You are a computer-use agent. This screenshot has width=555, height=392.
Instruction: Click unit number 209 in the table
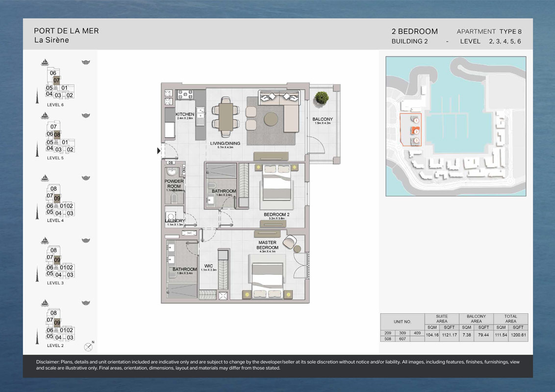[388, 333]
